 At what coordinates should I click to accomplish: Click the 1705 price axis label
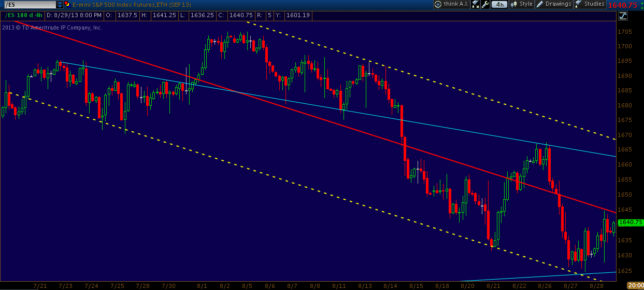[625, 31]
